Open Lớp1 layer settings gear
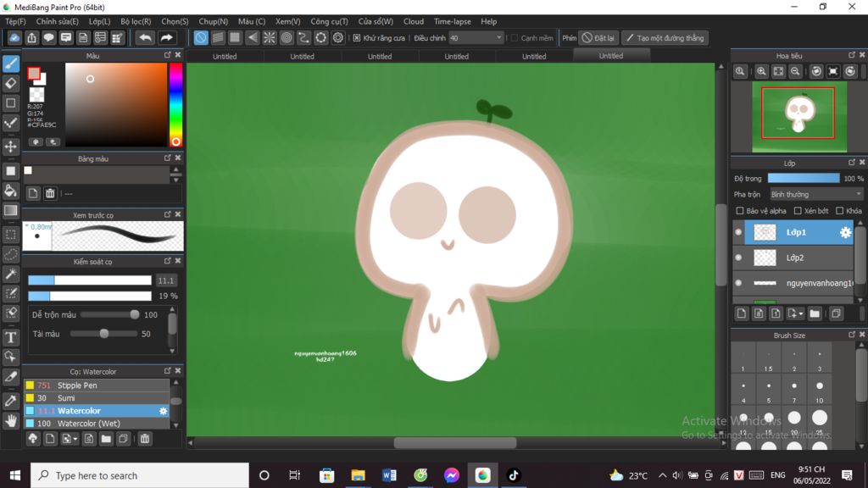 (845, 233)
